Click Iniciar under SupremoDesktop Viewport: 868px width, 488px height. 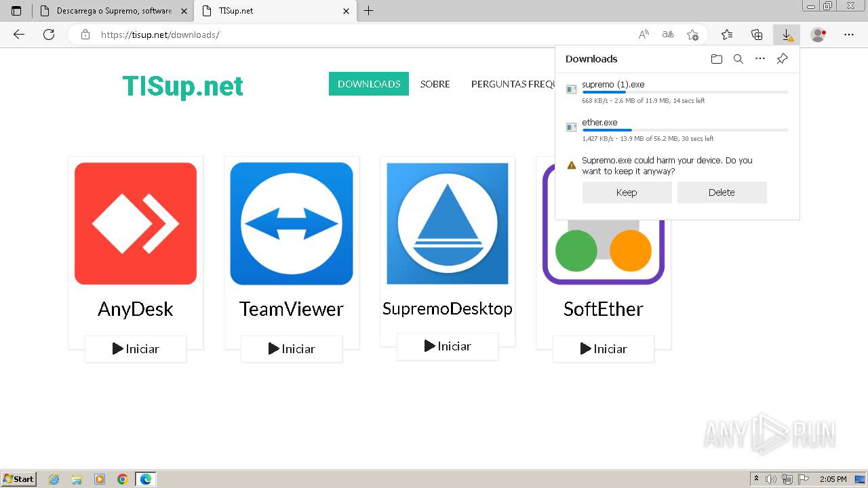(x=448, y=346)
